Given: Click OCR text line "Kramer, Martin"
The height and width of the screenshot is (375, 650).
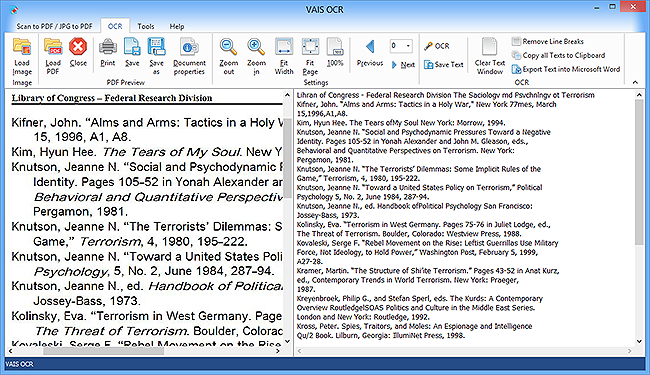Looking at the screenshot, I should [x=428, y=271].
